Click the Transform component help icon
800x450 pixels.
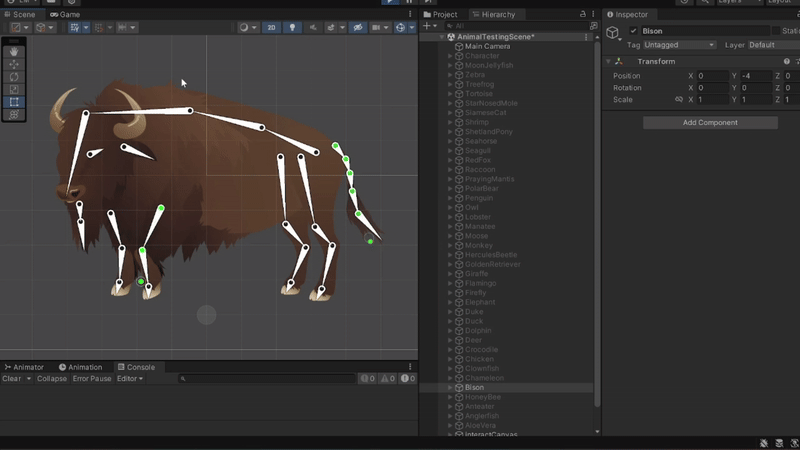tap(787, 62)
